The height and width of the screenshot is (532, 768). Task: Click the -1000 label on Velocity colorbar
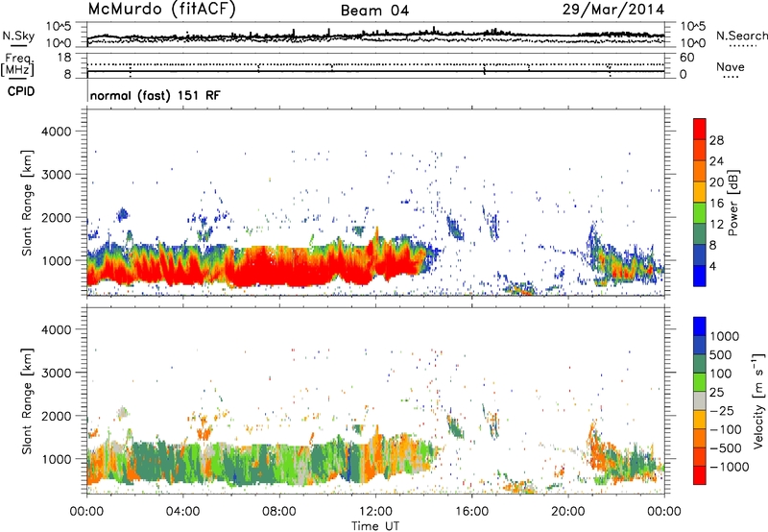729,467
